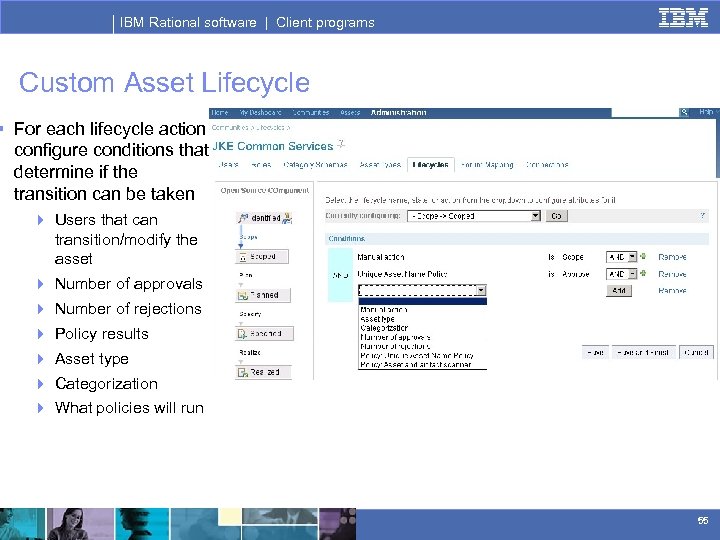Screen dimensions: 720x540
Task: Open My Dashboard in the navigation bar
Action: (260, 112)
